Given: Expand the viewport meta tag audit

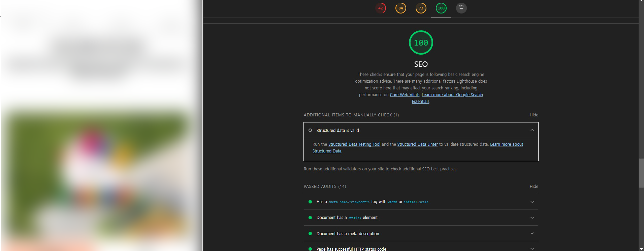Looking at the screenshot, I should tap(532, 202).
